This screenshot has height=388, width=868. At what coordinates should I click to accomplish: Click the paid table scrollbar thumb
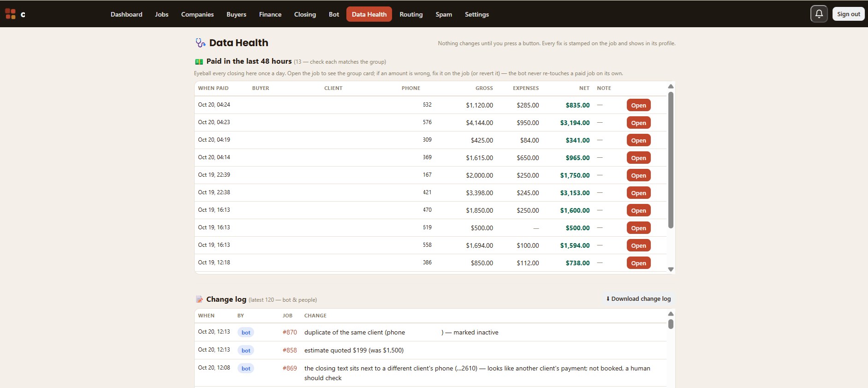[x=671, y=160]
